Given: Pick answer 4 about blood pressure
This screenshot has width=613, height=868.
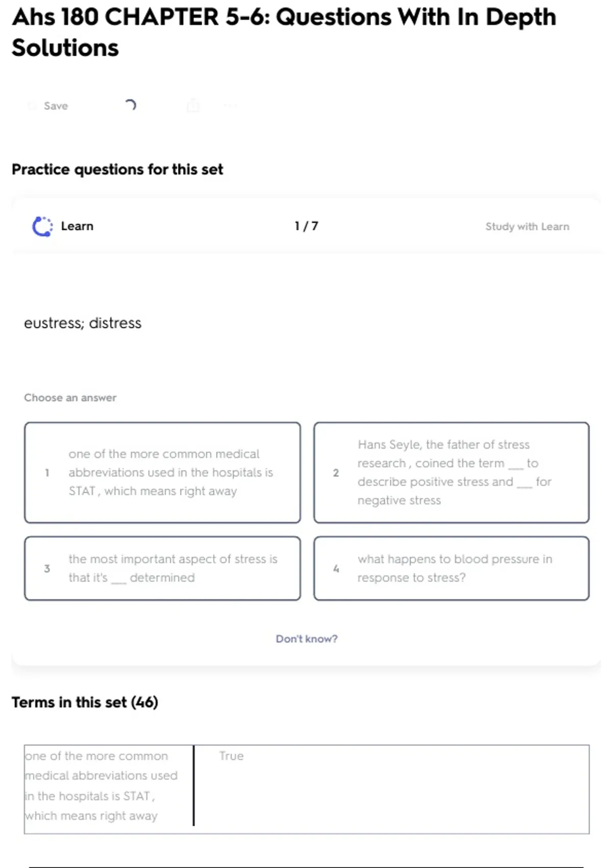Looking at the screenshot, I should click(x=452, y=568).
